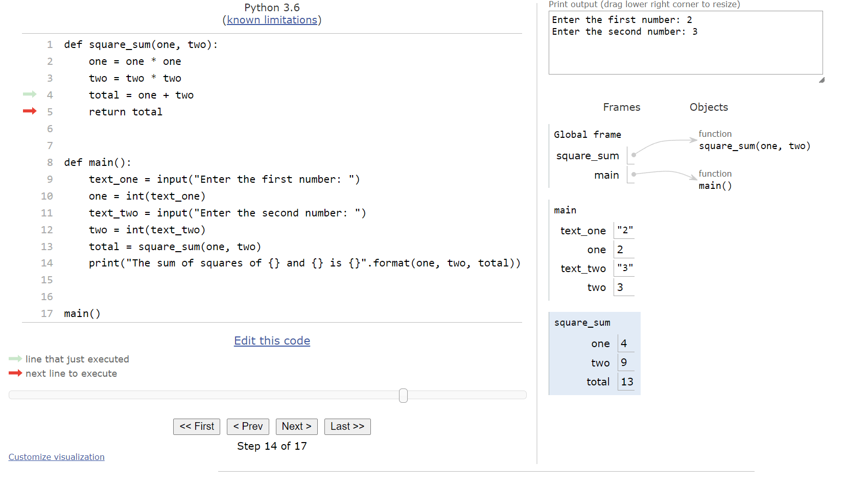
Task: Click code line 13 total = square_sum(one, two)
Action: coord(175,247)
